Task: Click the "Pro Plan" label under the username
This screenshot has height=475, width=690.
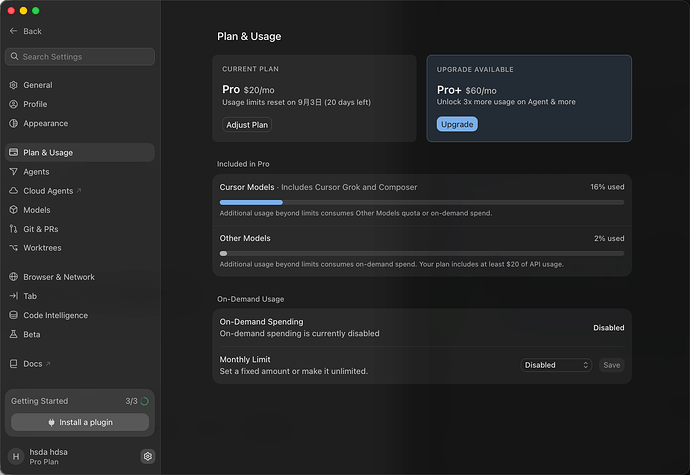Action: pos(44,462)
